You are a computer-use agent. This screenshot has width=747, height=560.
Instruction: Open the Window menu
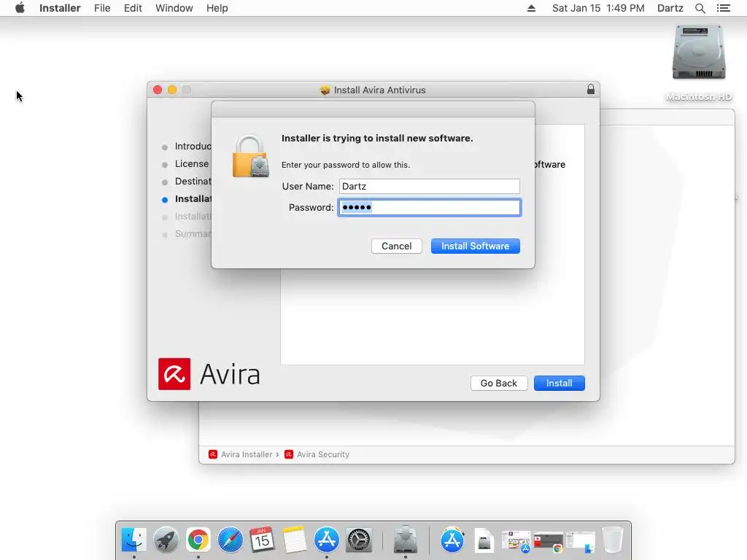pos(174,8)
